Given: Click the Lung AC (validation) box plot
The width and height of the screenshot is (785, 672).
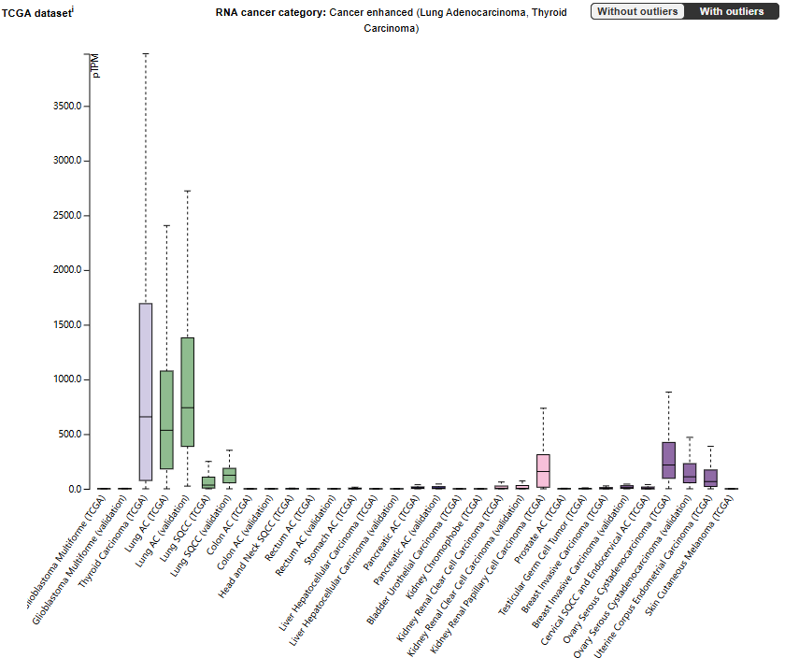Looking at the screenshot, I should tap(187, 392).
